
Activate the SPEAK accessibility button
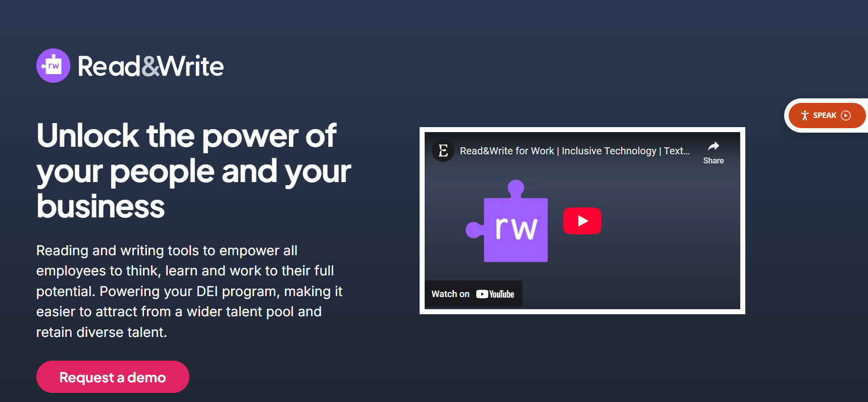pyautogui.click(x=827, y=116)
